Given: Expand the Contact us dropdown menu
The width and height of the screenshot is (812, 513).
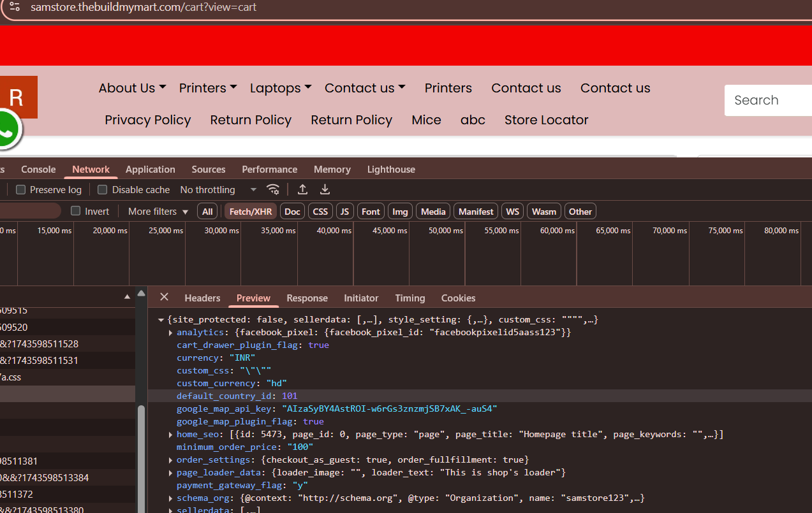Looking at the screenshot, I should point(365,88).
